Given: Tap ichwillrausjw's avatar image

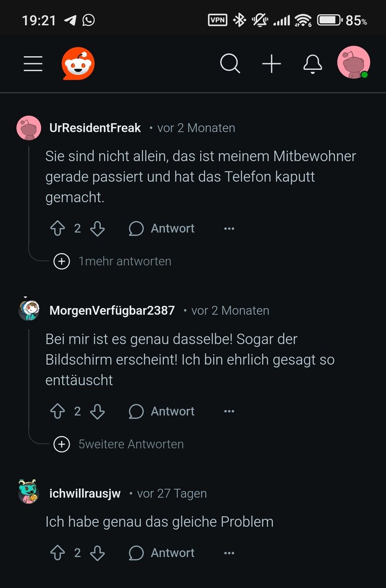Looking at the screenshot, I should 29,492.
